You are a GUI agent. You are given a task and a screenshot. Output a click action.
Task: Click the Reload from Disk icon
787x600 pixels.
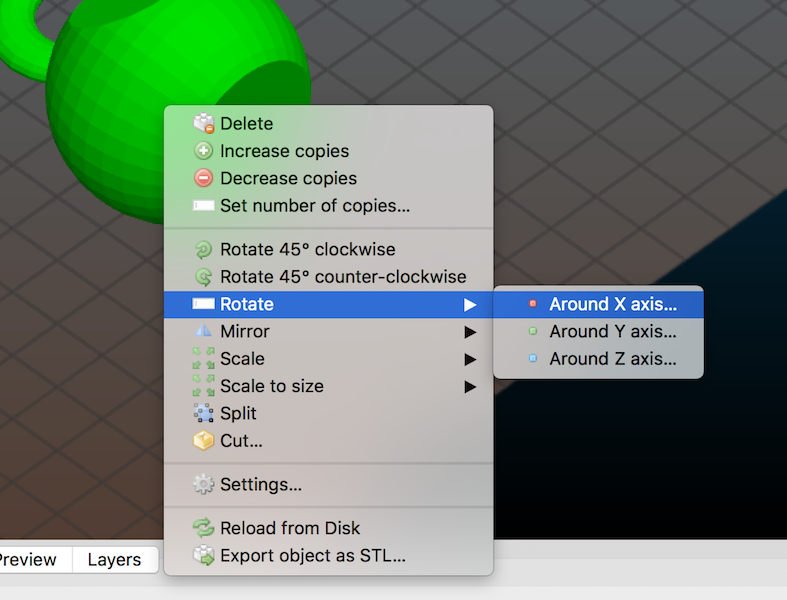[203, 528]
